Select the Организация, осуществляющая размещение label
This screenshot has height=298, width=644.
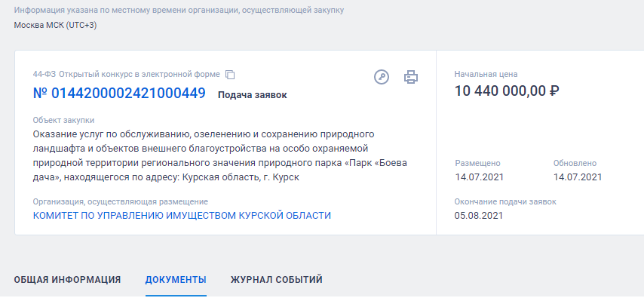tap(121, 202)
